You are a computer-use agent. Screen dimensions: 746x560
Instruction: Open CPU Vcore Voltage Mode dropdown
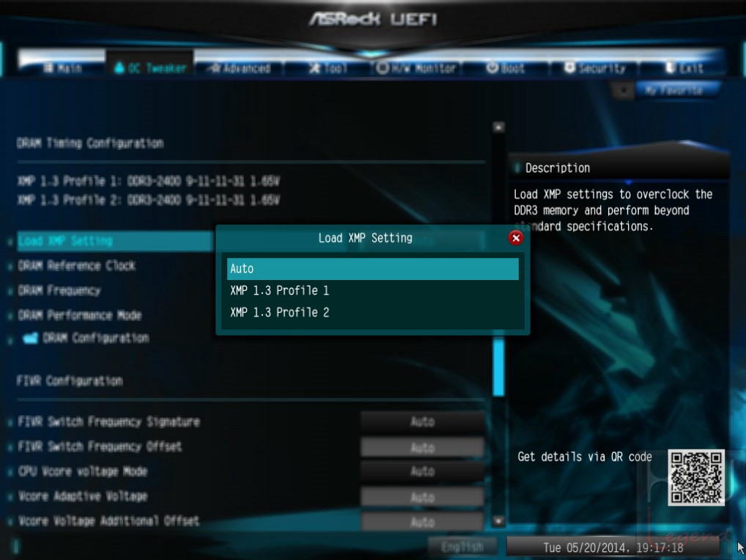click(x=423, y=471)
